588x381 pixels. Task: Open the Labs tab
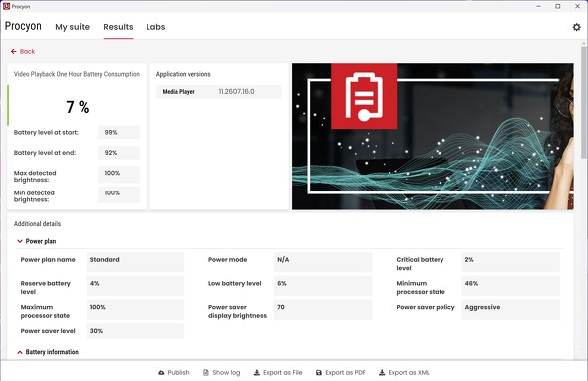pos(156,27)
